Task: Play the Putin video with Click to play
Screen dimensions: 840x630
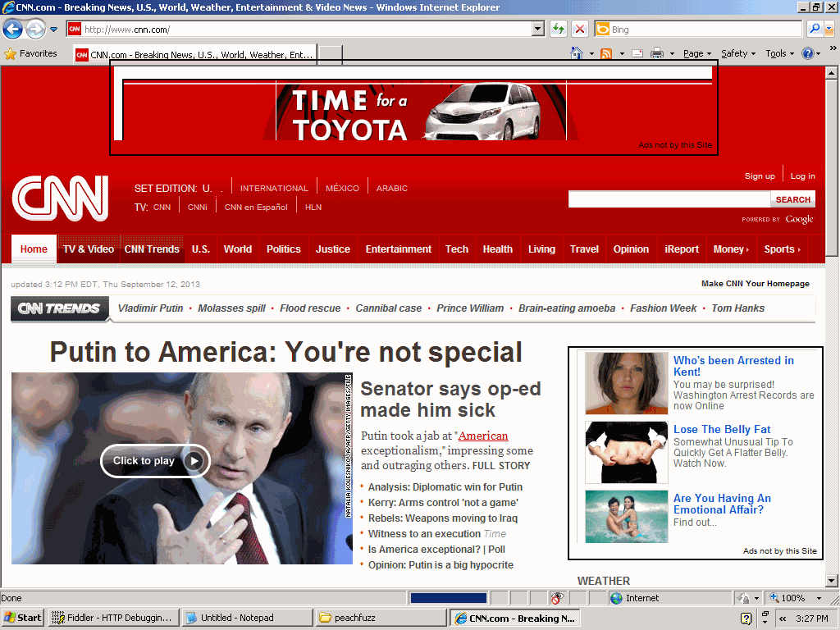Action: [155, 461]
